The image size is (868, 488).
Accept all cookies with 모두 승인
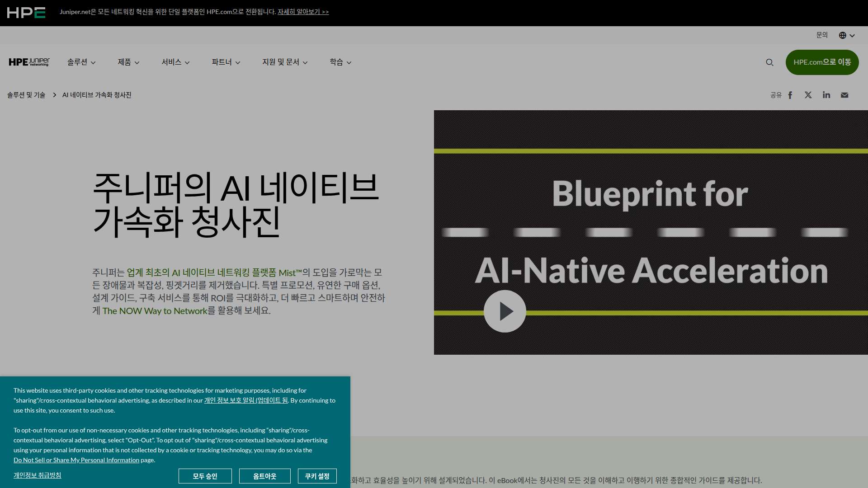(205, 476)
